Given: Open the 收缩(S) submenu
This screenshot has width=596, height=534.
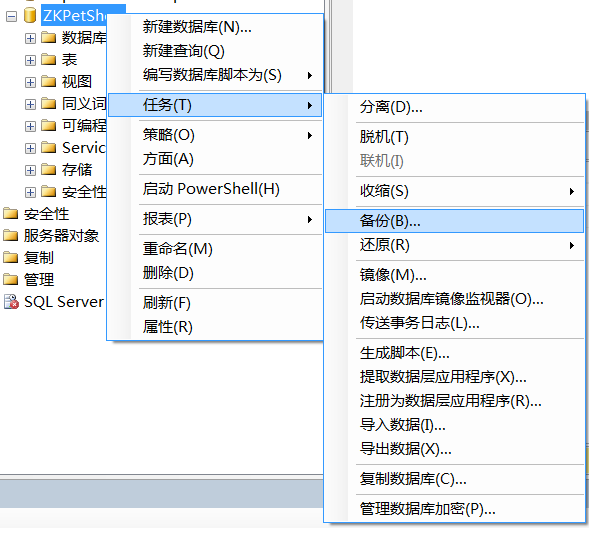Looking at the screenshot, I should click(x=455, y=191).
